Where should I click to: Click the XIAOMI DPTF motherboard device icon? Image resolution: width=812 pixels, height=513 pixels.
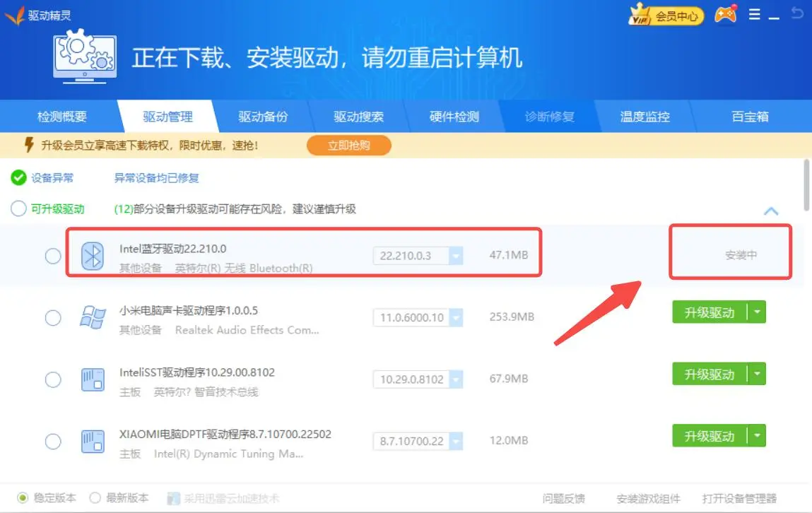93,441
